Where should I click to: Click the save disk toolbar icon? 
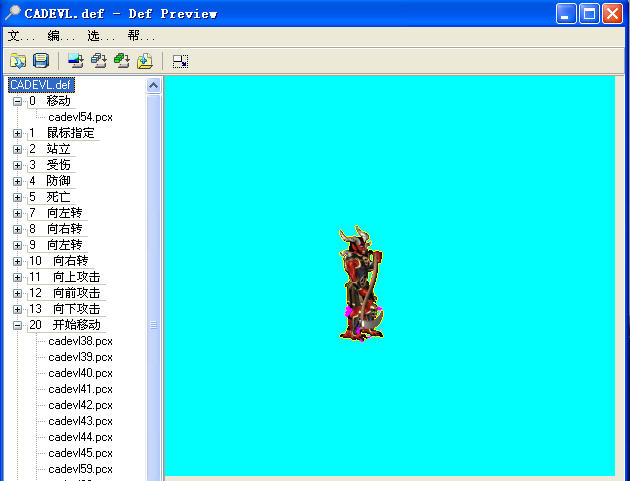[41, 61]
